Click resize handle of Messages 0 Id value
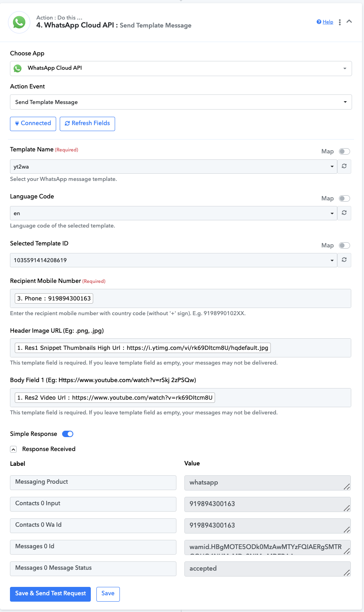Image resolution: width=364 pixels, height=612 pixels. click(347, 551)
